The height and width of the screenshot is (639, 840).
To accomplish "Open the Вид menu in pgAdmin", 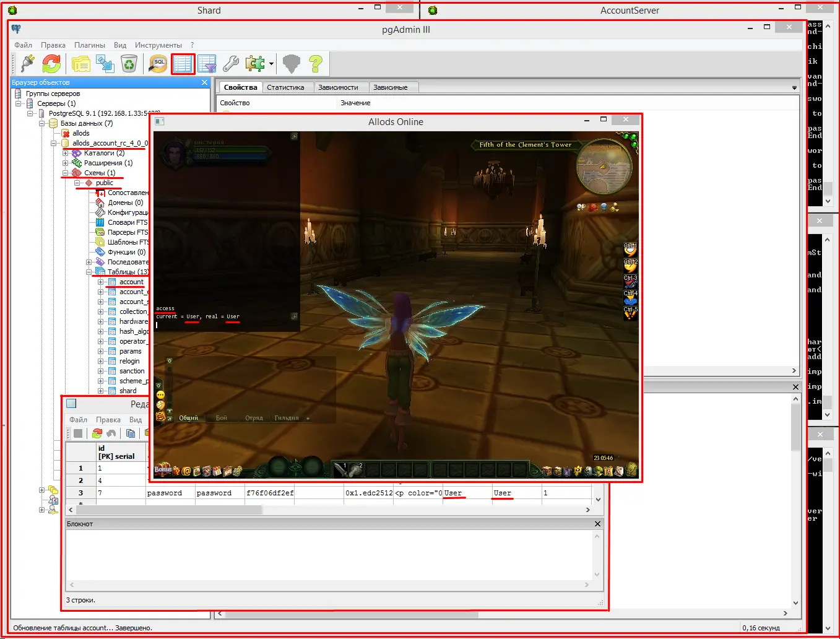I will click(120, 45).
